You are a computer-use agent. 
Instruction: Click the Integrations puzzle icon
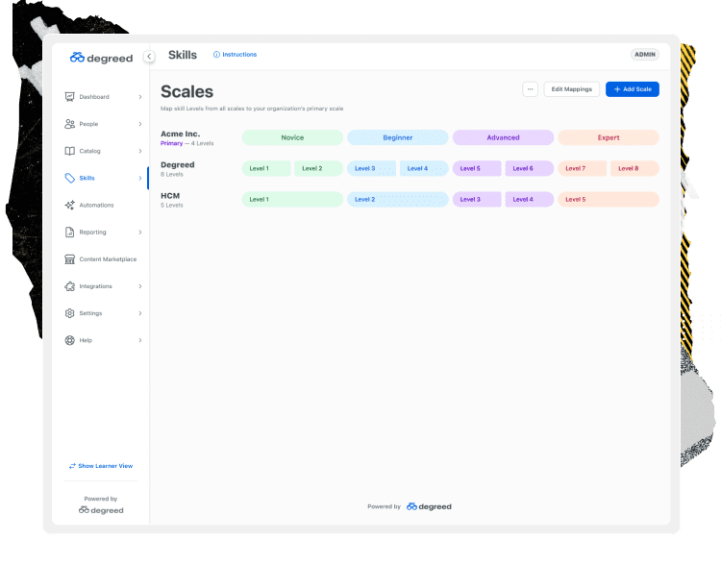[x=70, y=286]
